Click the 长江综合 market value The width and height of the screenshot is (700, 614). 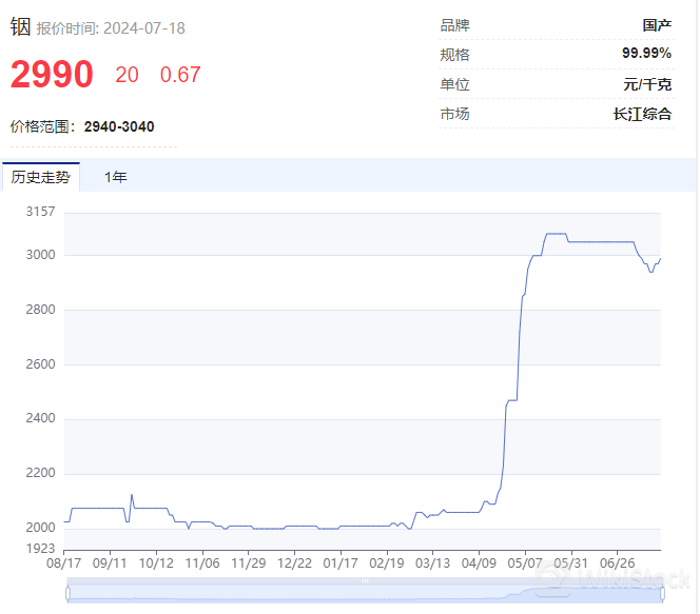pyautogui.click(x=643, y=113)
